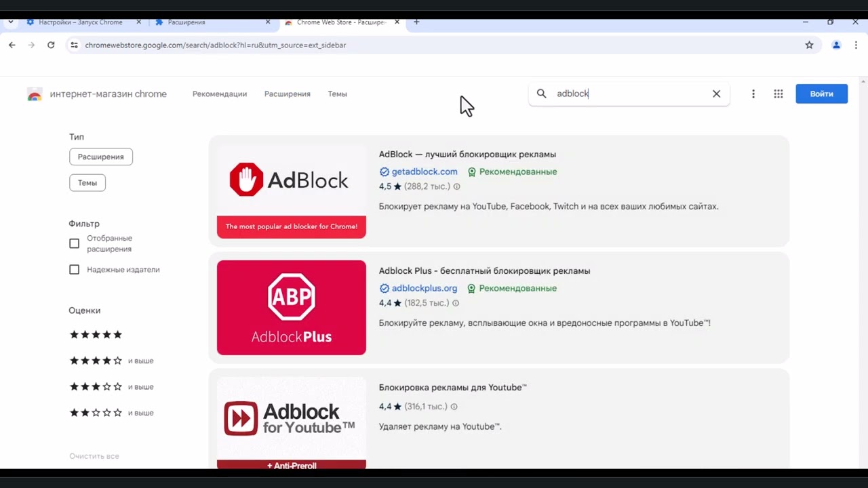Screen dimensions: 868x488
Task: Filter by three stars и выше
Action: pos(112,386)
